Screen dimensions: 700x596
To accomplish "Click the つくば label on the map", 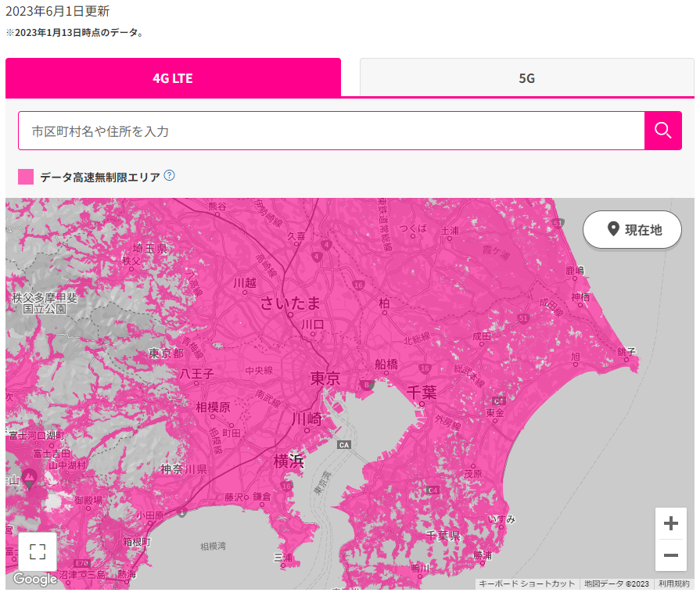I will coord(413,228).
